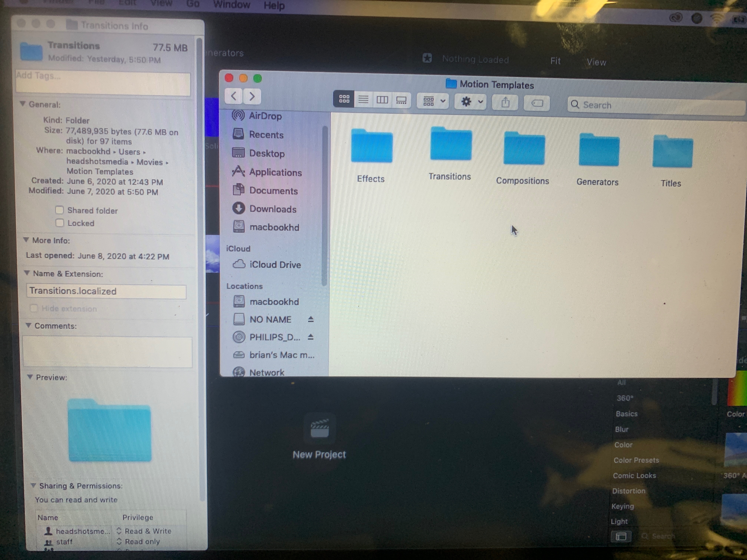This screenshot has width=747, height=560.
Task: Select the Color Presets category
Action: pos(636,460)
